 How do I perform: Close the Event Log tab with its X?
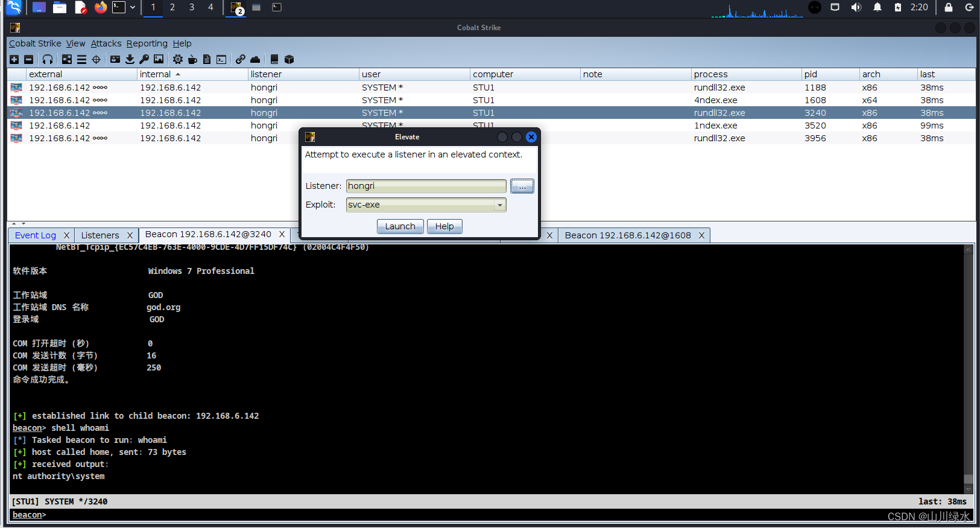tap(66, 235)
